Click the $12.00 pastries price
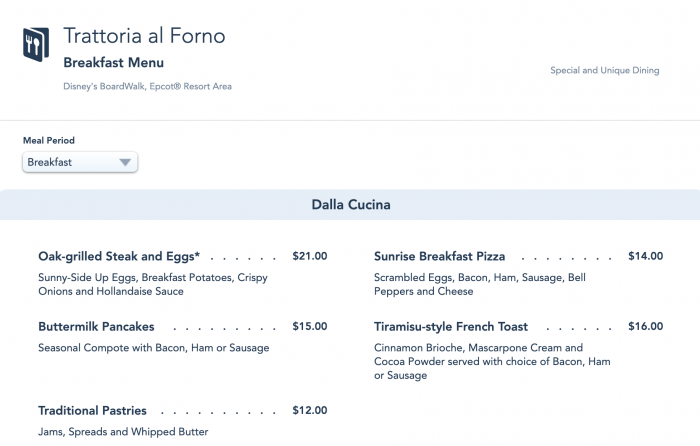 pos(309,410)
